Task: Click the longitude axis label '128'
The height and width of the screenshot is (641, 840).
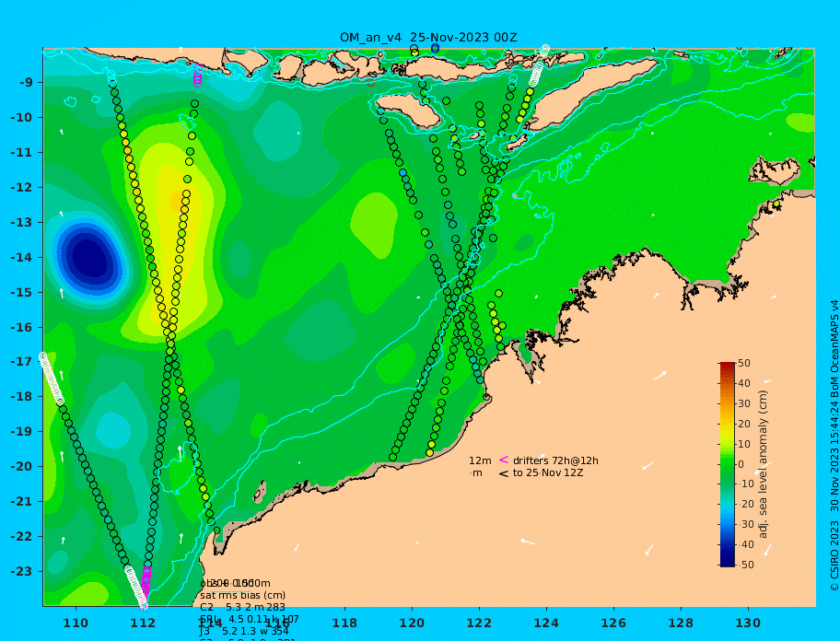Action: (681, 624)
